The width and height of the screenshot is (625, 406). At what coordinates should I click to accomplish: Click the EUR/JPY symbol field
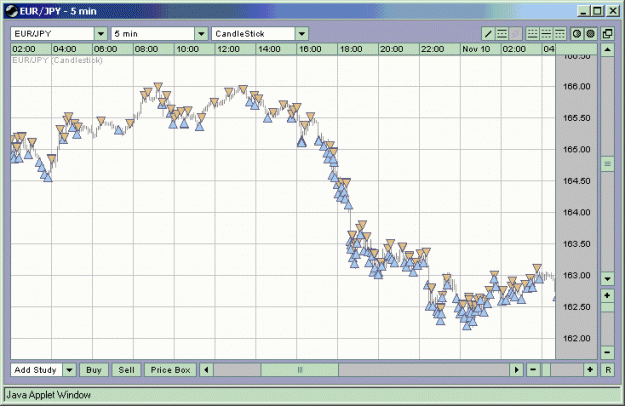coord(53,34)
